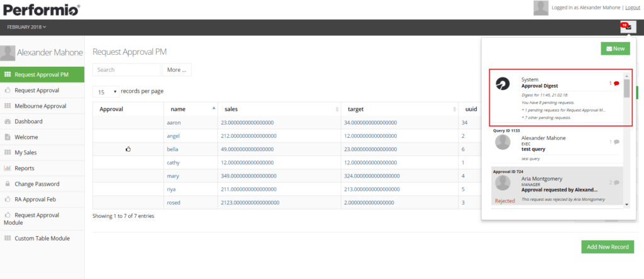The width and height of the screenshot is (644, 279).
Task: Open Reports in sidebar
Action: point(42,168)
